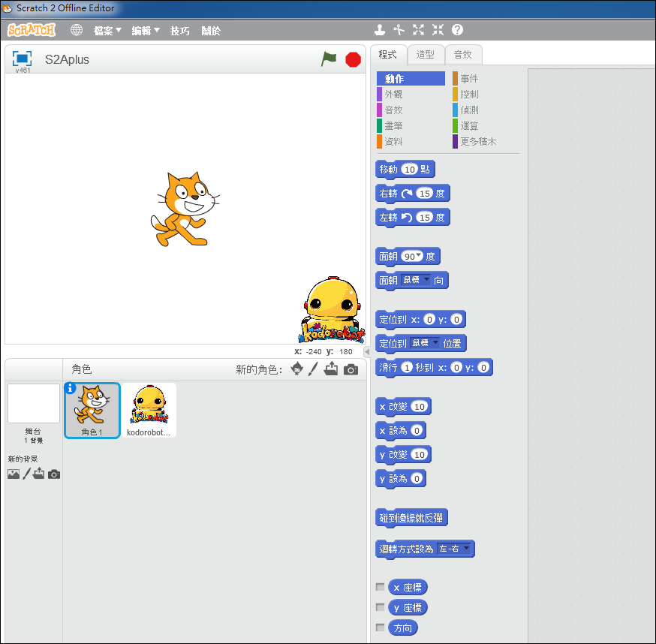Open sprite info for 角色1
Screen dimensions: 656x644
(x=71, y=388)
